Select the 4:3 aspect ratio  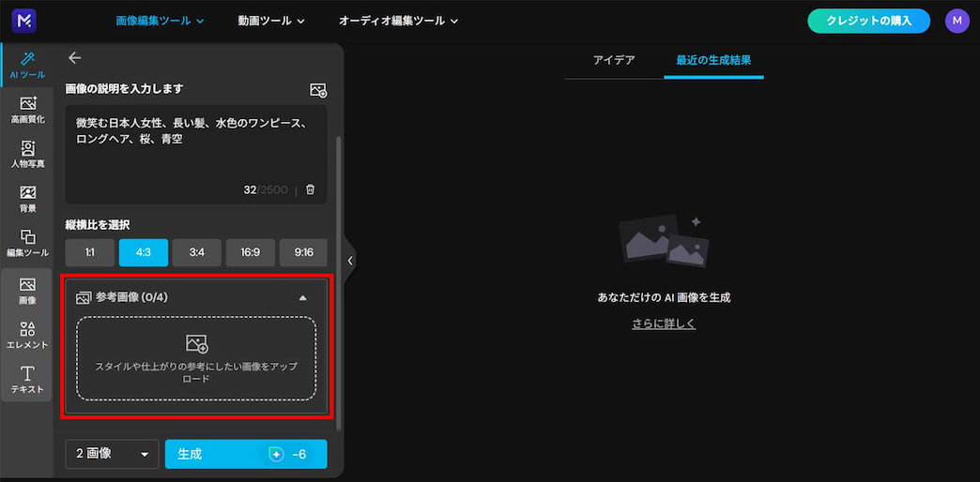click(143, 253)
